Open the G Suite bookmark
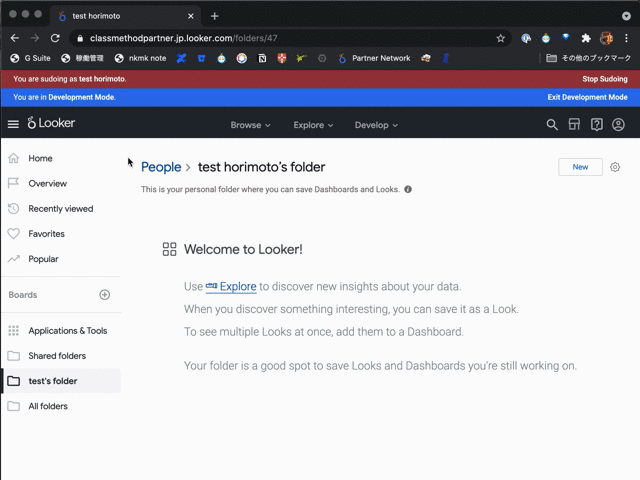Viewport: 640px width, 480px height. pyautogui.click(x=30, y=58)
